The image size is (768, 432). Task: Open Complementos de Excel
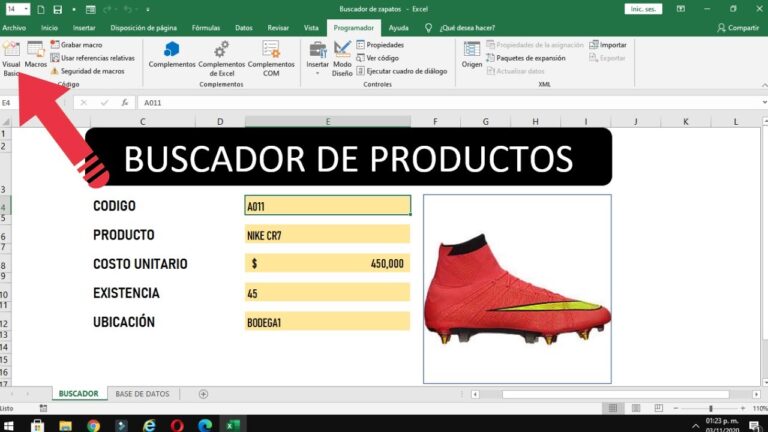pos(221,59)
